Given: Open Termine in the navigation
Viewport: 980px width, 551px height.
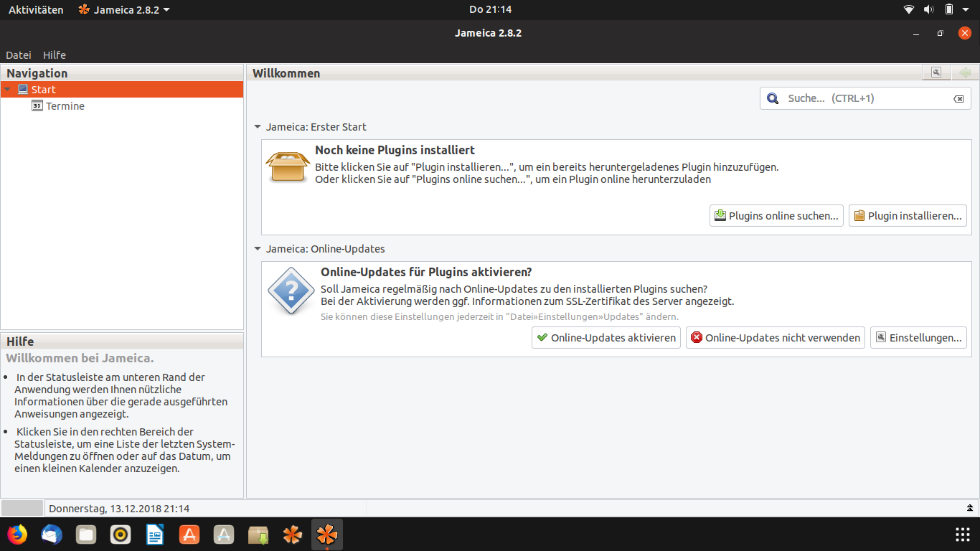Looking at the screenshot, I should 65,106.
